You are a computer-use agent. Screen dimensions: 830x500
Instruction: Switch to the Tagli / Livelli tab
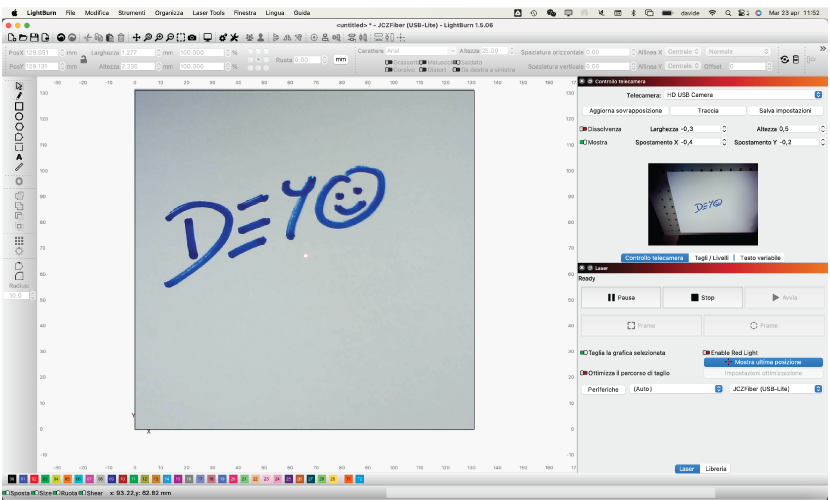click(711, 258)
